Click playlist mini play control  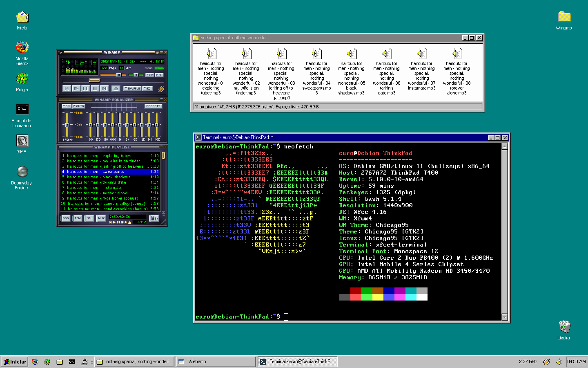pyautogui.click(x=115, y=222)
